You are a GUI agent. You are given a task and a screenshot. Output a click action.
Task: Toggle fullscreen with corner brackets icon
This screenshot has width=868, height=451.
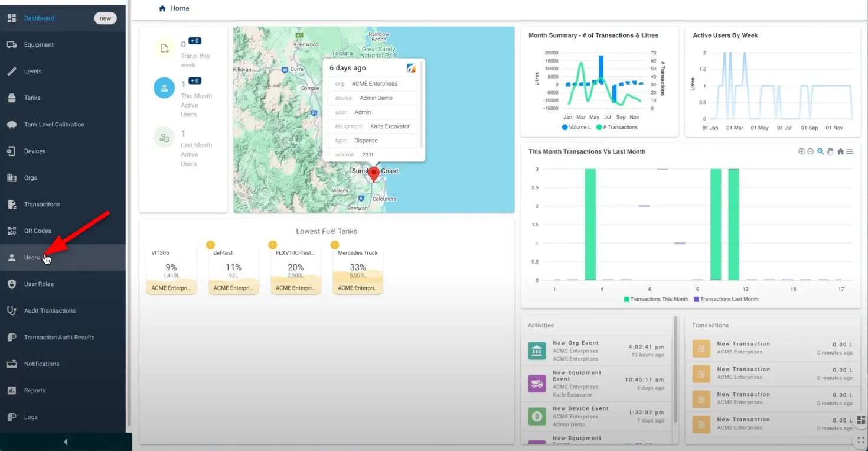click(861, 440)
